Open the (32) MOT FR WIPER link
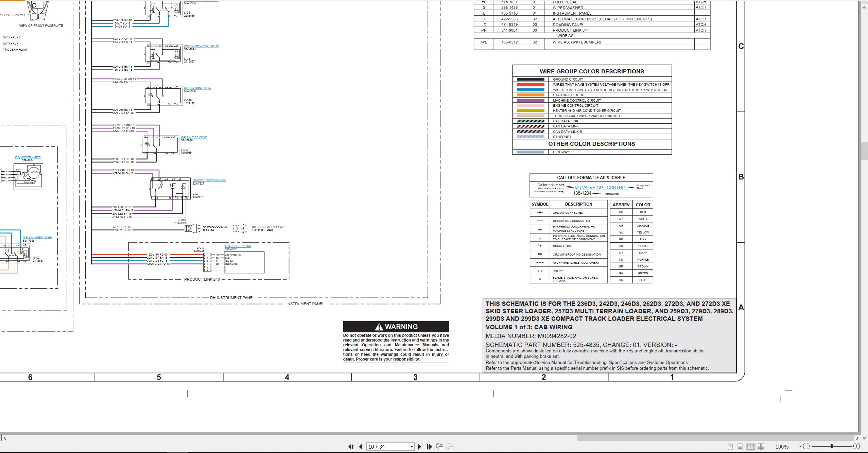This screenshot has height=453, width=868. (x=28, y=157)
